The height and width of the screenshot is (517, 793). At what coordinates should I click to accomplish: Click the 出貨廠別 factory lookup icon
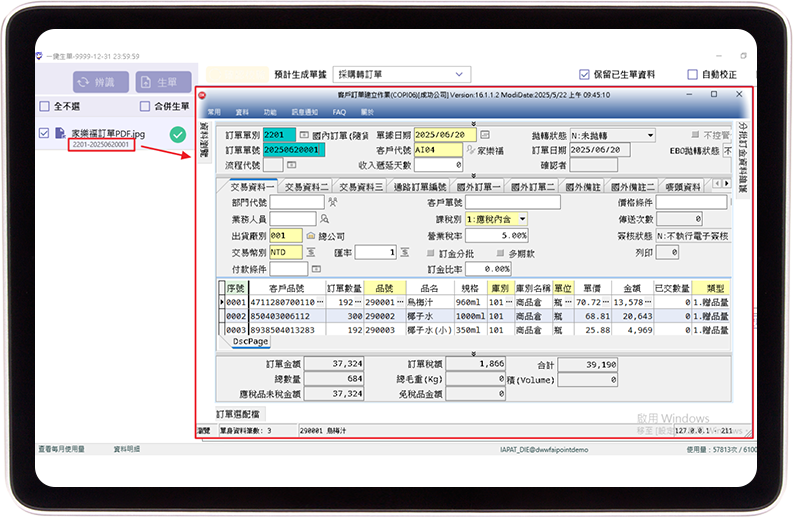coord(311,235)
